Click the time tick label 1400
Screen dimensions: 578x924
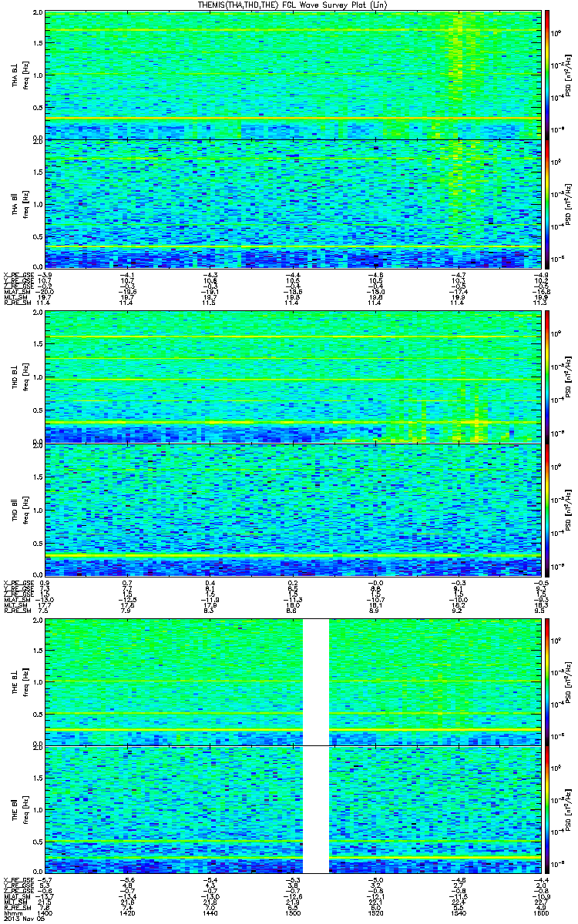[45, 912]
